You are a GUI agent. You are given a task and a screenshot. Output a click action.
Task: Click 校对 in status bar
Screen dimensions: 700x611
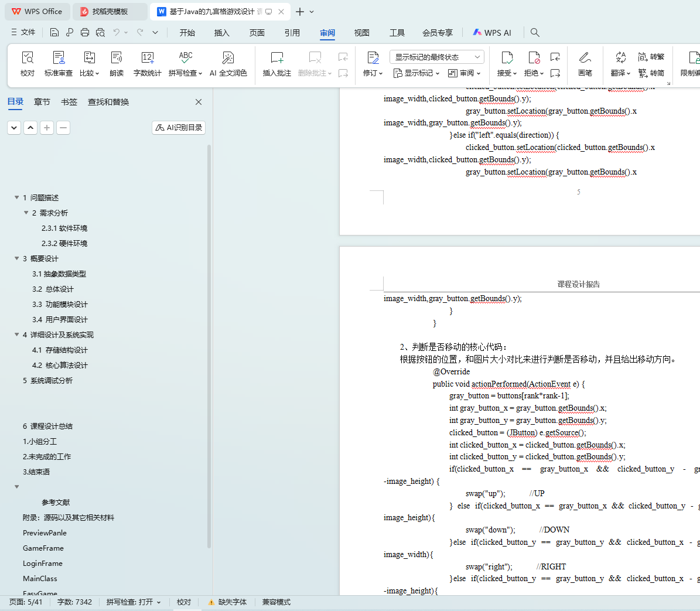click(184, 602)
